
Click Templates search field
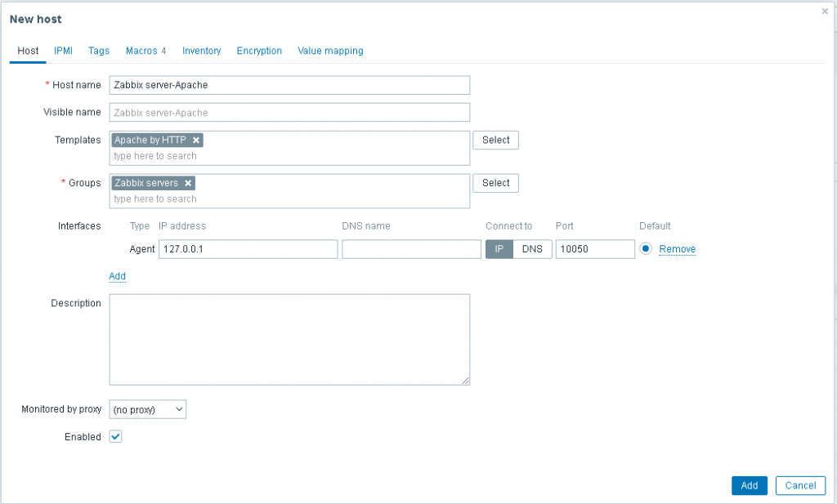click(289, 156)
